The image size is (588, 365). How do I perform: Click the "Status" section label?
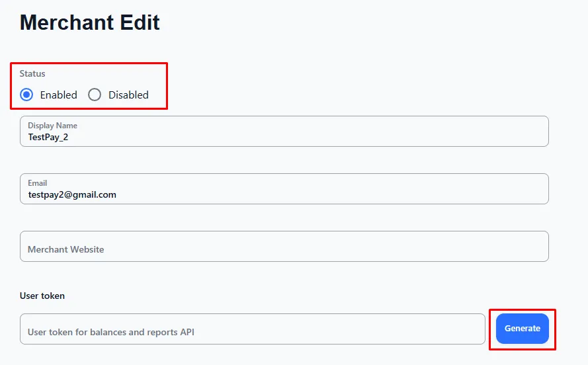point(32,73)
